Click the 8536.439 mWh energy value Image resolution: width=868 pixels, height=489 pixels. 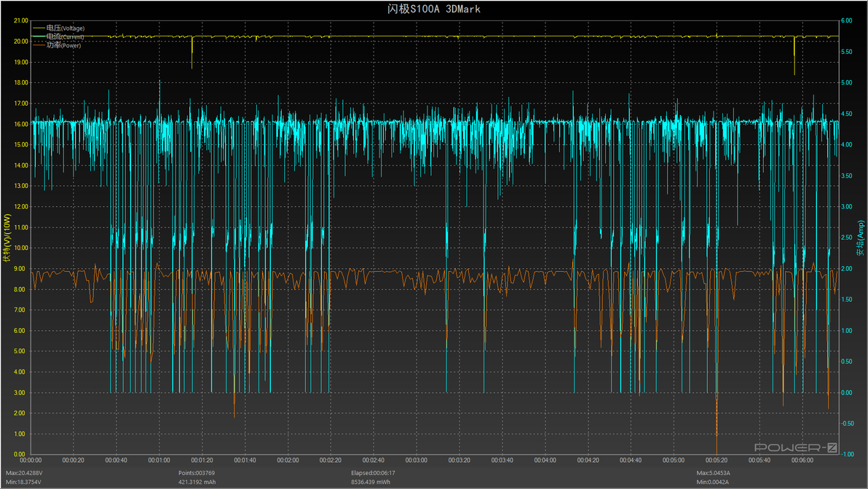[371, 482]
